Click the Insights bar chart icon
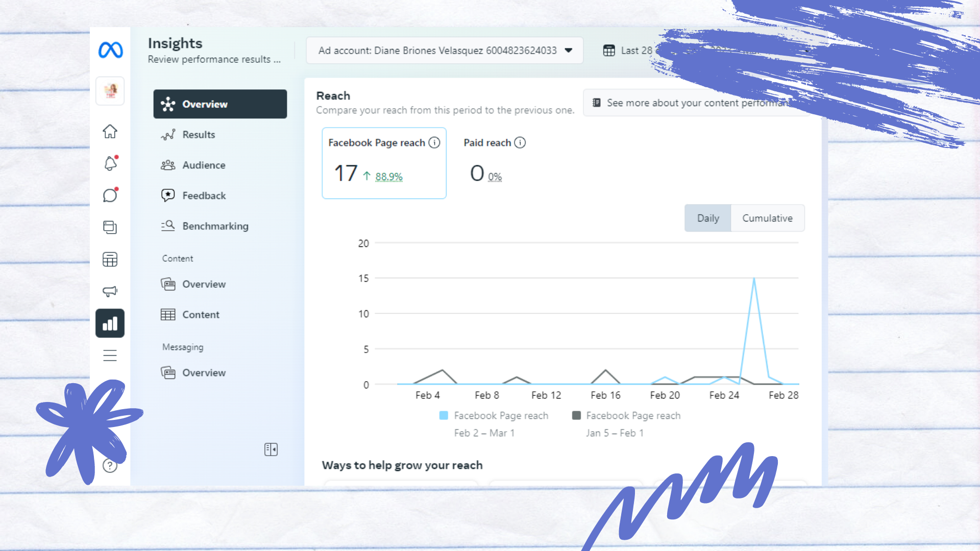 [x=110, y=323]
